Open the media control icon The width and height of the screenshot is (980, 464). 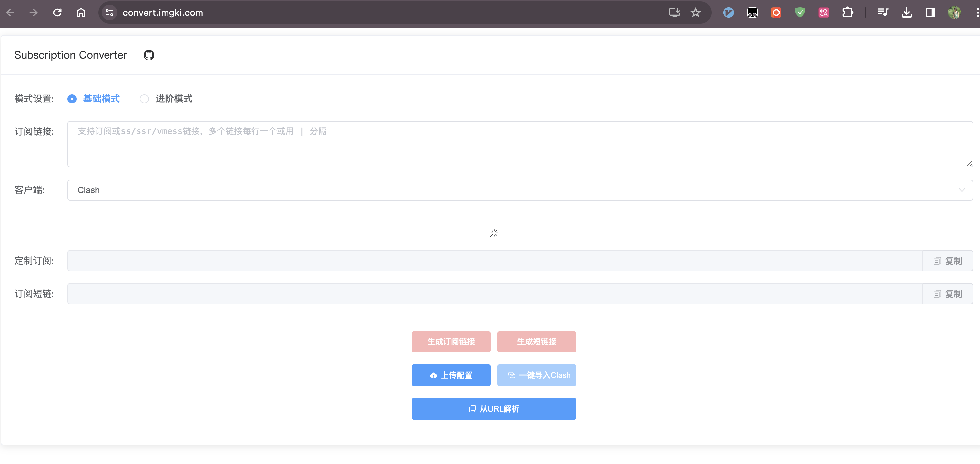coord(883,13)
